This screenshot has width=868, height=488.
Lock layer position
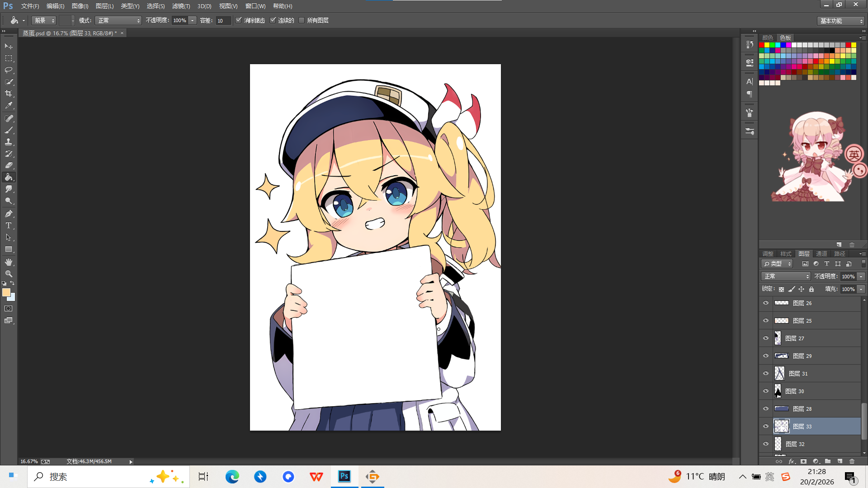[801, 289]
